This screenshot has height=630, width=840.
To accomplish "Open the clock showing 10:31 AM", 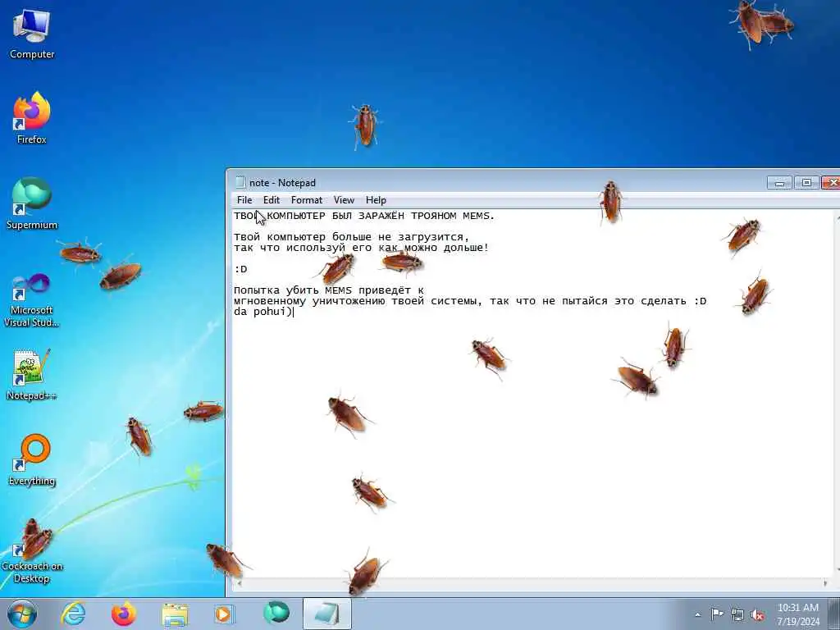I will pos(797,614).
